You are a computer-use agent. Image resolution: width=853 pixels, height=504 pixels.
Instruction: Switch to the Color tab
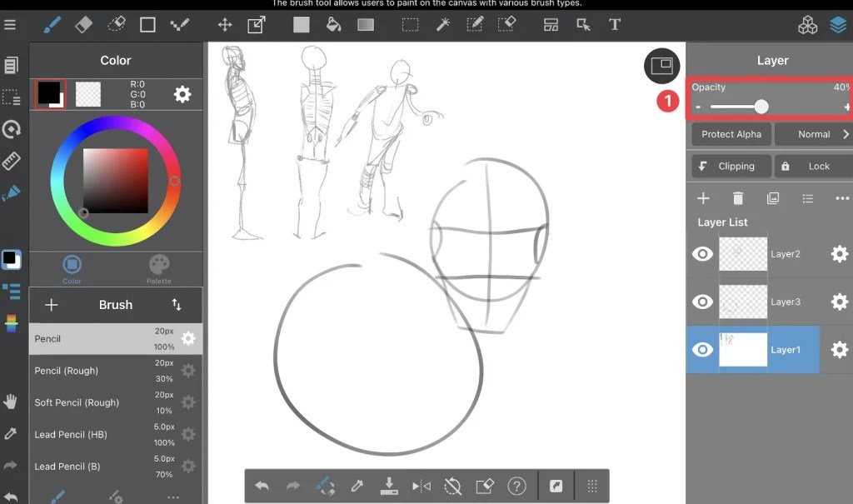71,268
